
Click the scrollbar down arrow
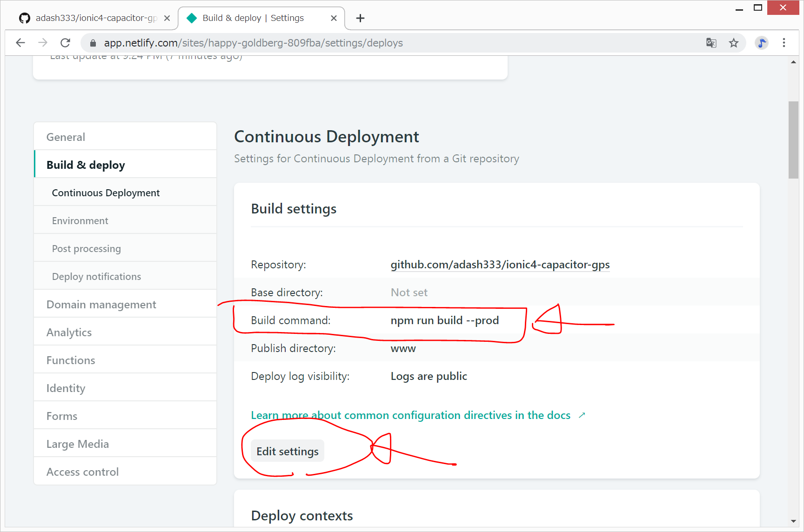pos(793,521)
